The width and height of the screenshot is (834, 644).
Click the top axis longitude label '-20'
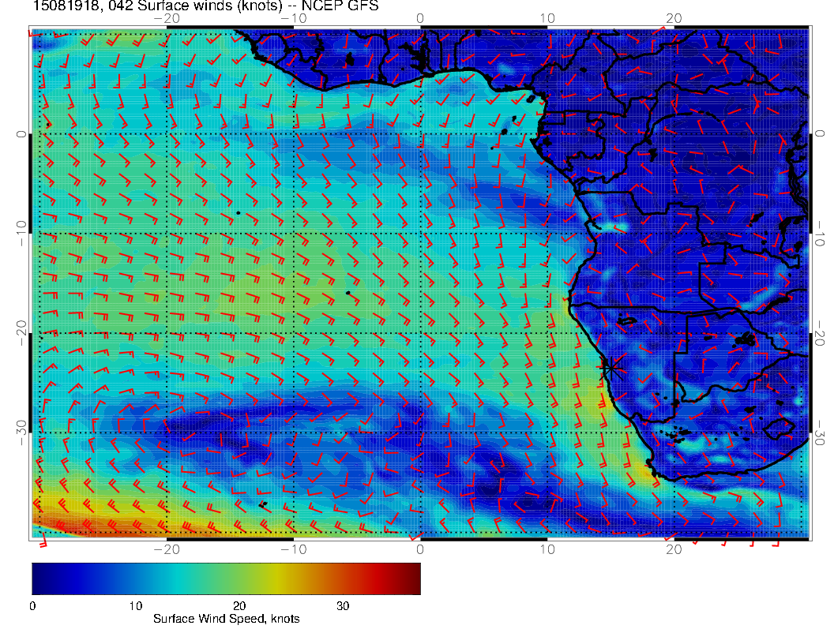[x=167, y=17]
